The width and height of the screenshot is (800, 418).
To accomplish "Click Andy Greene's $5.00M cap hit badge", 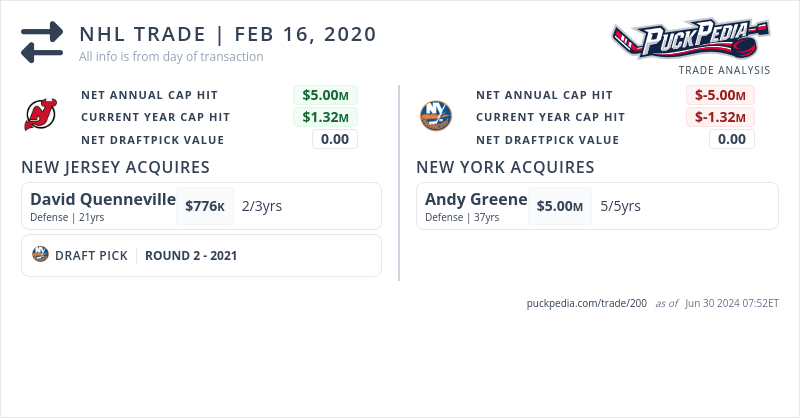I will click(559, 206).
